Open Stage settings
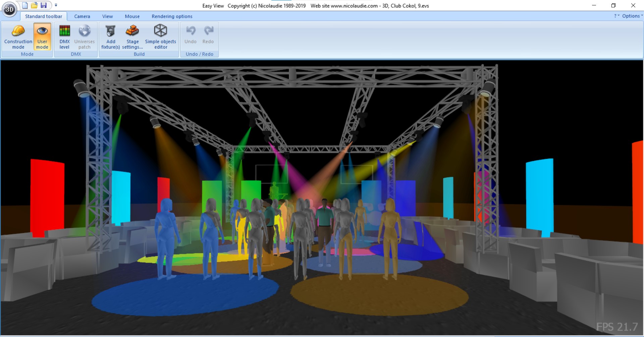644x337 pixels. [x=132, y=37]
